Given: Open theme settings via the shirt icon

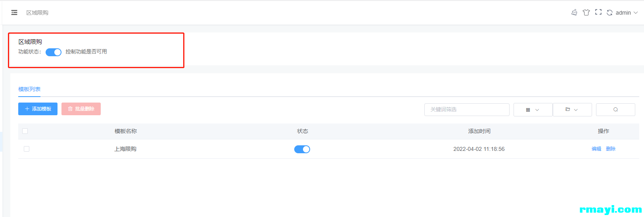Looking at the screenshot, I should [x=586, y=12].
